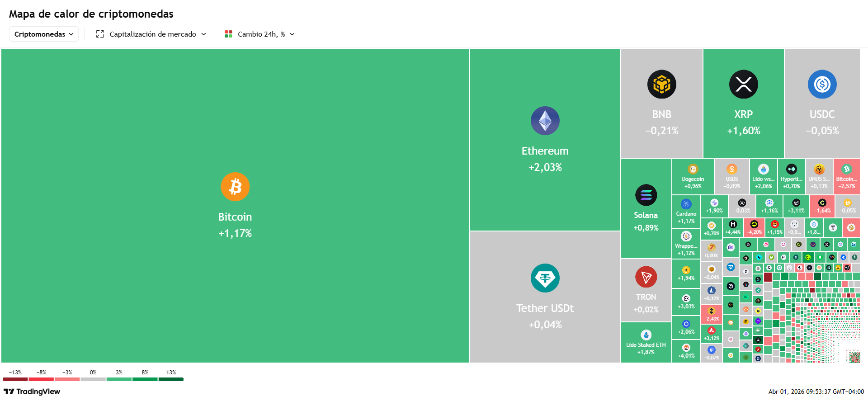This screenshot has width=868, height=401.
Task: Select the Cardano +1,17% tile
Action: [686, 212]
